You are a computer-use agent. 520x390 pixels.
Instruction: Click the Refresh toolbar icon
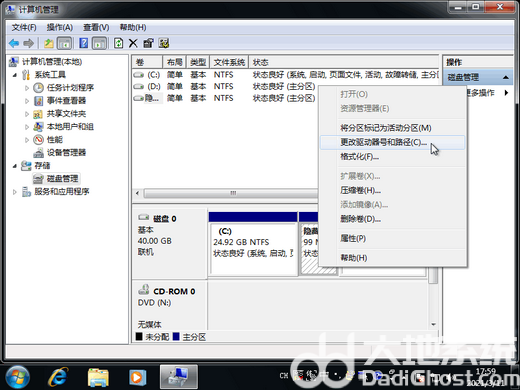point(118,43)
